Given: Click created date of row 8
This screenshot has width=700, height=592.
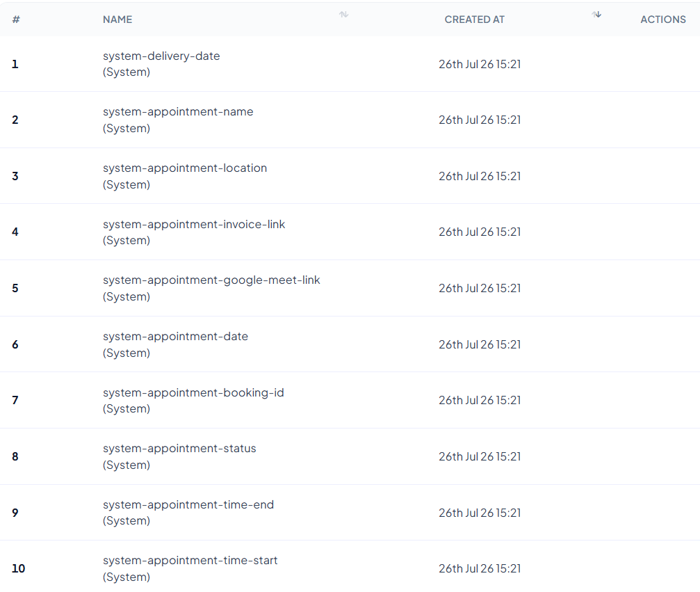Looking at the screenshot, I should 480,456.
